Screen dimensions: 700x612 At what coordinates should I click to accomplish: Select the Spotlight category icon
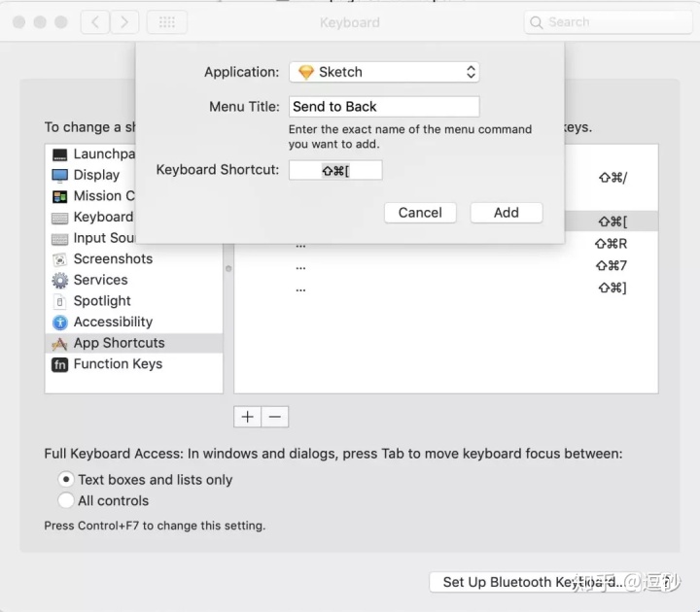tap(60, 301)
